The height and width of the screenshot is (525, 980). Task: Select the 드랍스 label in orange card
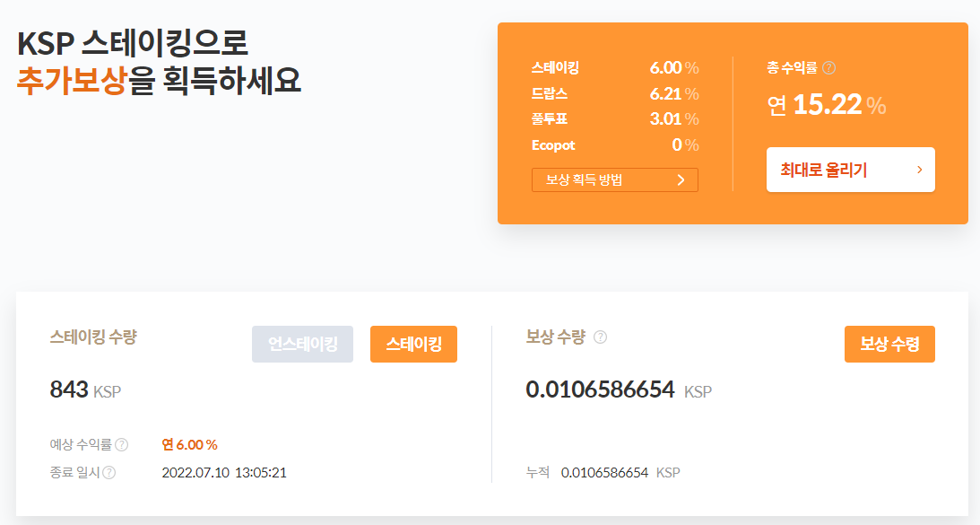coord(550,94)
